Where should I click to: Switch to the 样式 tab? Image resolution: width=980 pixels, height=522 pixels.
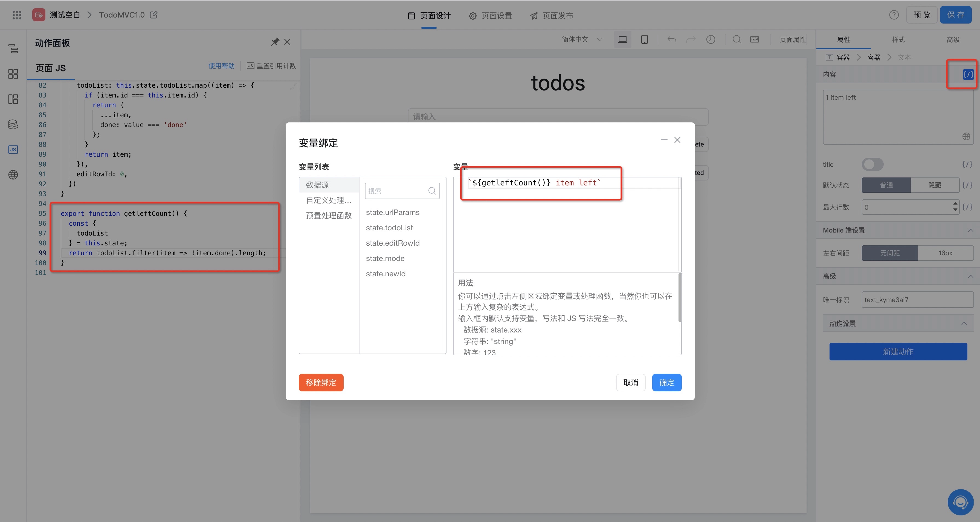pyautogui.click(x=898, y=40)
